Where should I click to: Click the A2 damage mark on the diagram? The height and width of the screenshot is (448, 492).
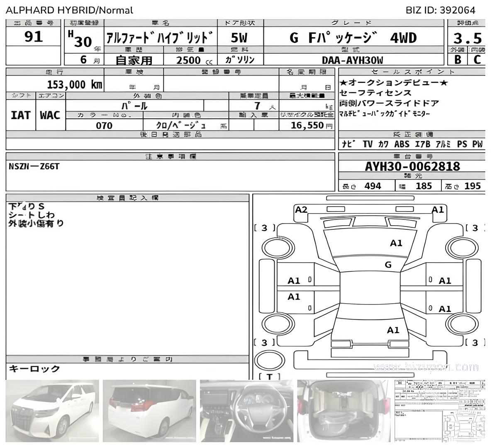tap(301, 210)
